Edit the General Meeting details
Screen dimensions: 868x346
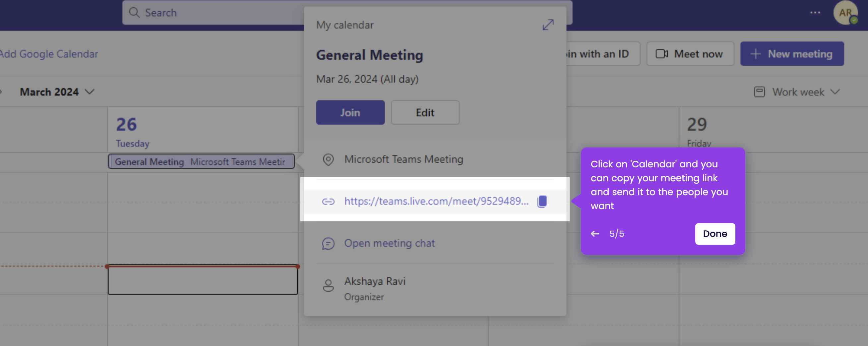pyautogui.click(x=425, y=112)
